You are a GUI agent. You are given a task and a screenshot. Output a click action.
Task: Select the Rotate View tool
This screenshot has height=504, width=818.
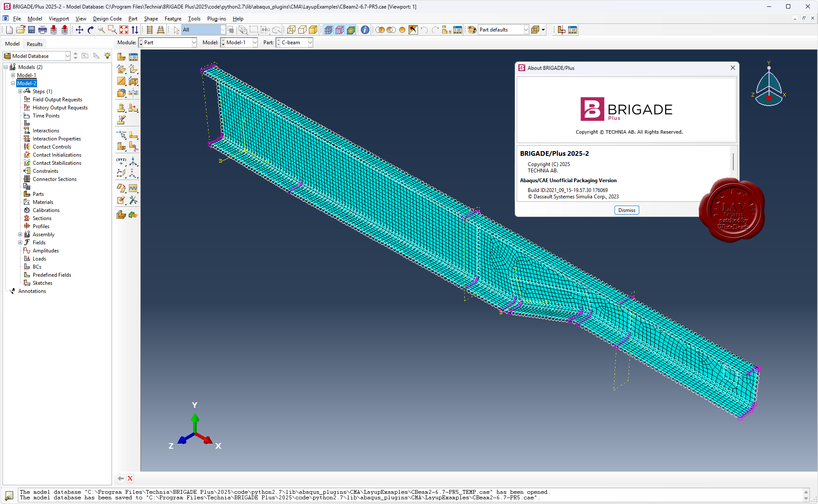(91, 30)
